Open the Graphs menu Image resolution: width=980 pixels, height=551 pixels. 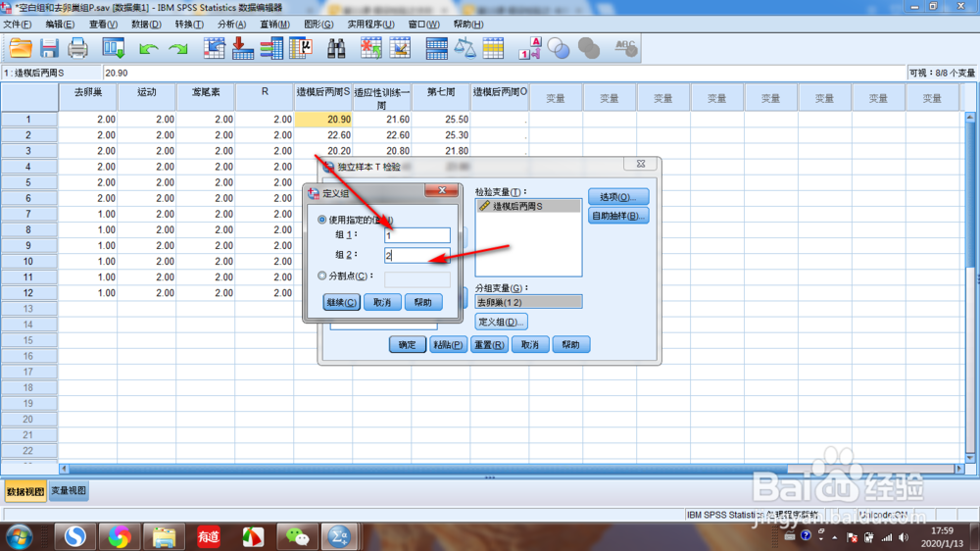click(318, 25)
